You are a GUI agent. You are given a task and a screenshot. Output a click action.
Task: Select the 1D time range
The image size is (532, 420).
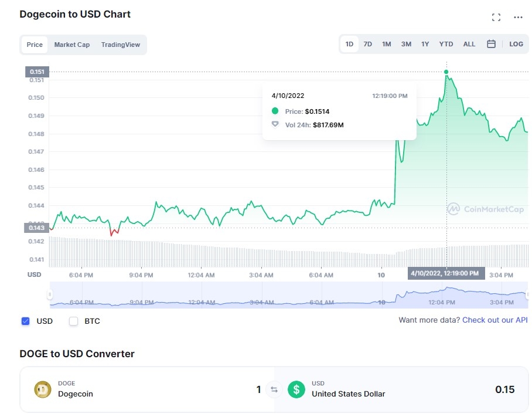coord(349,44)
